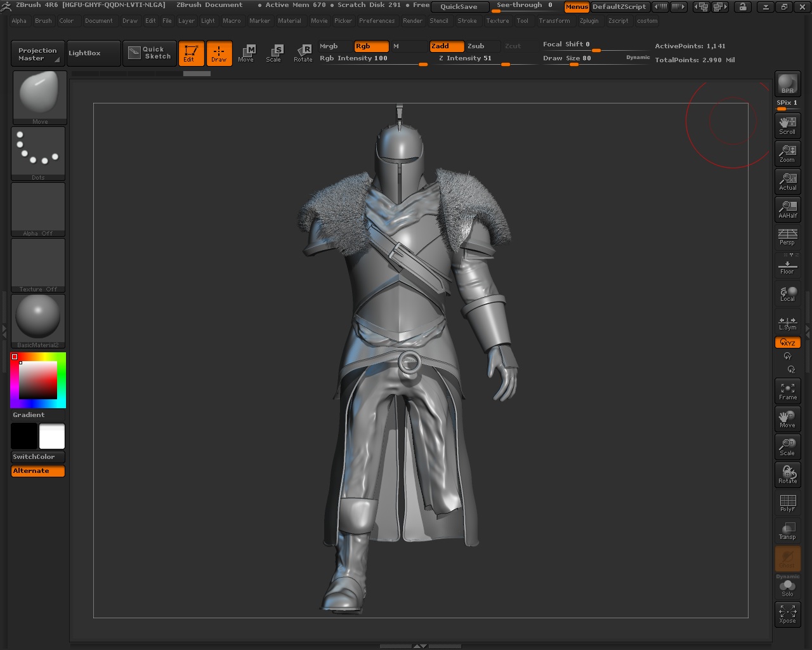This screenshot has width=812, height=650.
Task: Disable the Alternate color toggle
Action: click(38, 471)
